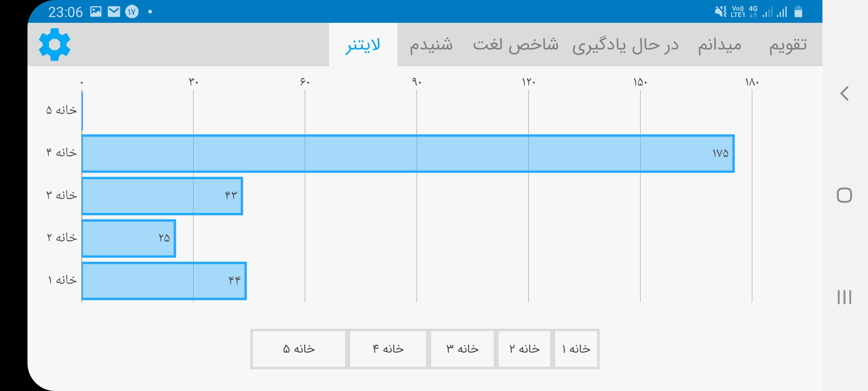
Task: Switch to the لایتنر tab
Action: pyautogui.click(x=363, y=45)
